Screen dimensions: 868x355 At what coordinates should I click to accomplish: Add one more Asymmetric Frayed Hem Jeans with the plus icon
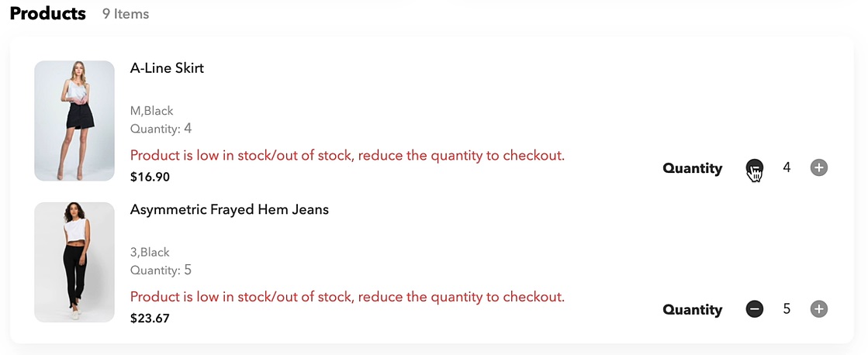pos(819,309)
